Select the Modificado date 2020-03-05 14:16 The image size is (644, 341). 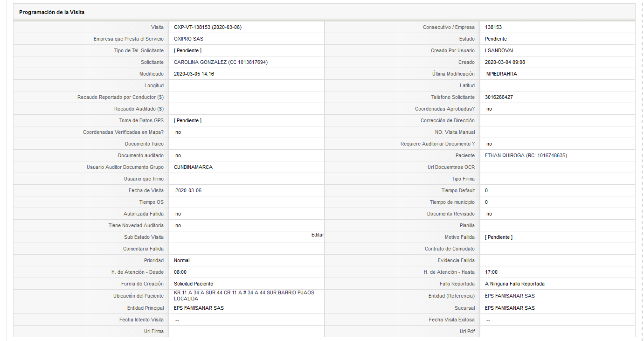tap(194, 74)
